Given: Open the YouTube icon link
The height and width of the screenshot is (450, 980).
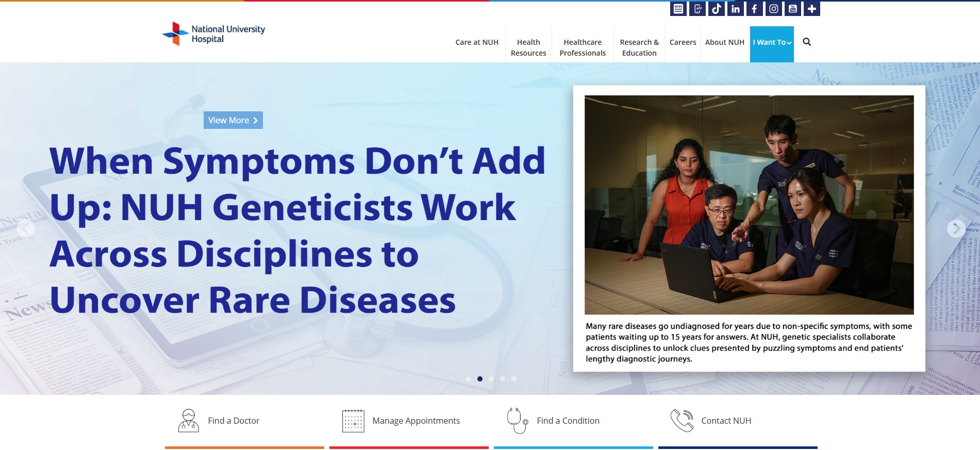Looking at the screenshot, I should [793, 9].
